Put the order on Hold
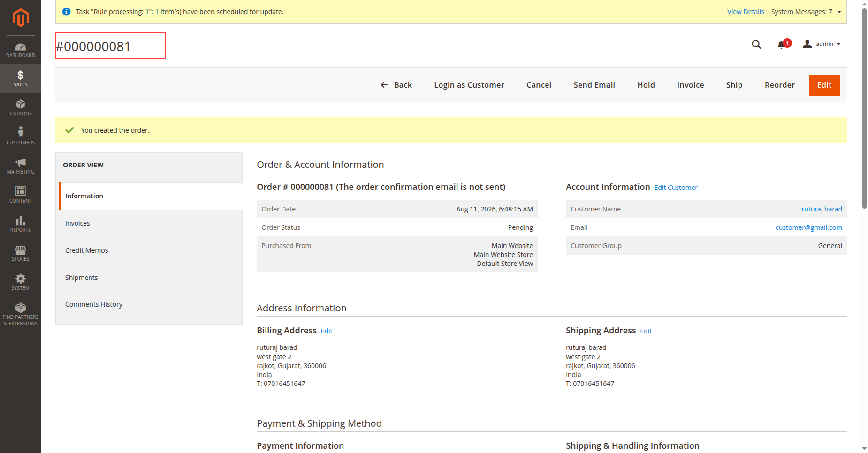 [x=646, y=85]
